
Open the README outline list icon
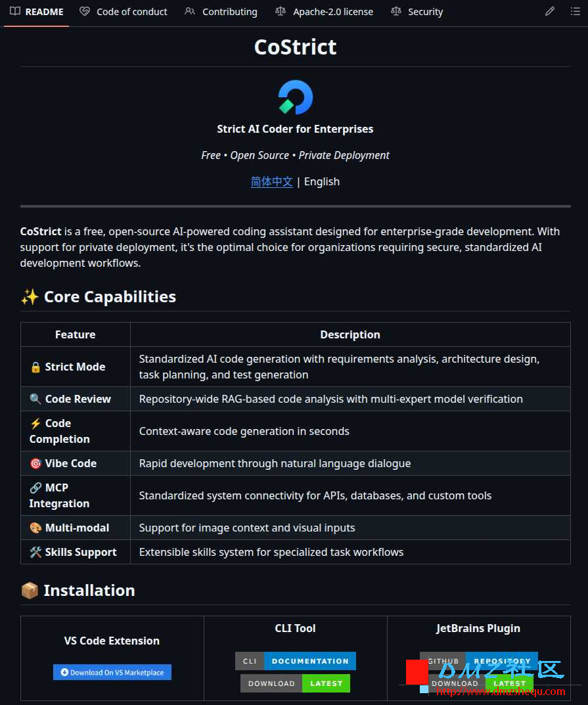tap(576, 12)
